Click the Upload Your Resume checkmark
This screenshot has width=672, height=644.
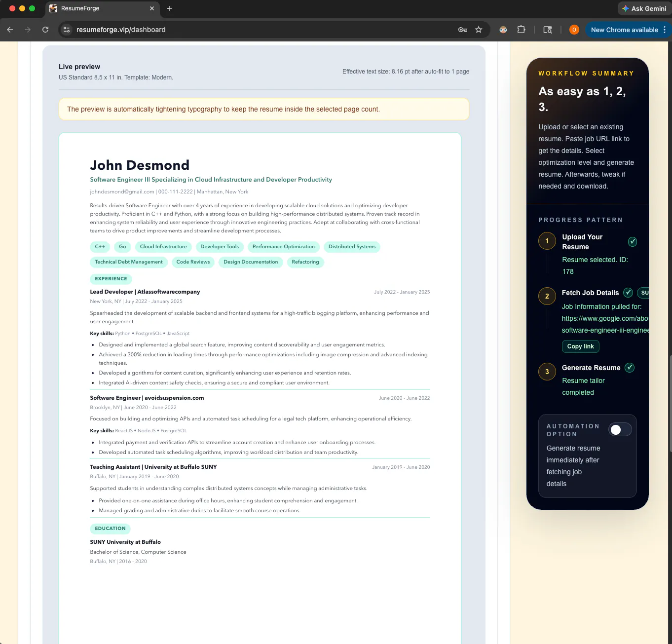[x=633, y=242]
